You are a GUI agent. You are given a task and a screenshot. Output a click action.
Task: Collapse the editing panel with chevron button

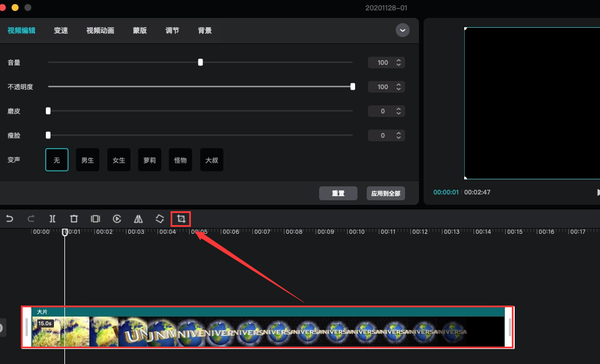(x=402, y=30)
